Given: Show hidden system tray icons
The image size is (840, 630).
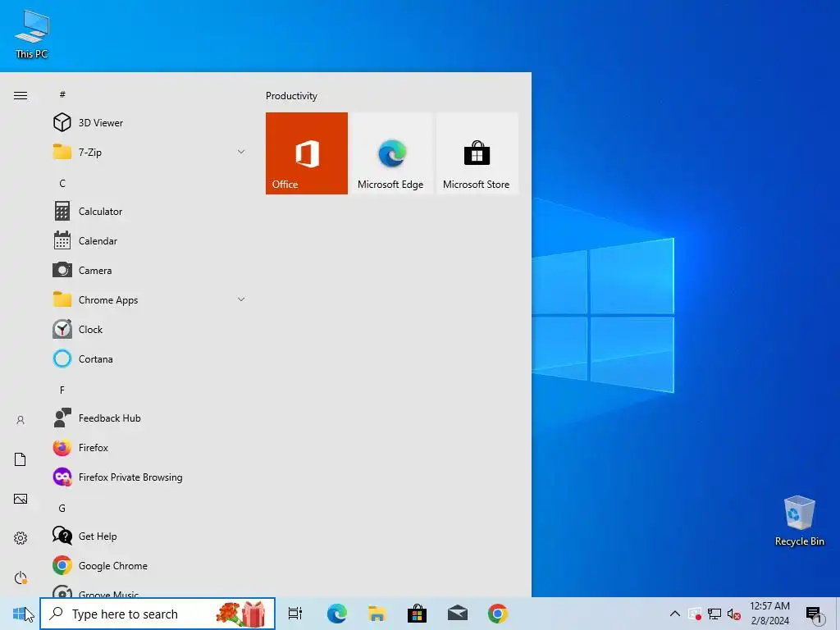Looking at the screenshot, I should coord(675,614).
